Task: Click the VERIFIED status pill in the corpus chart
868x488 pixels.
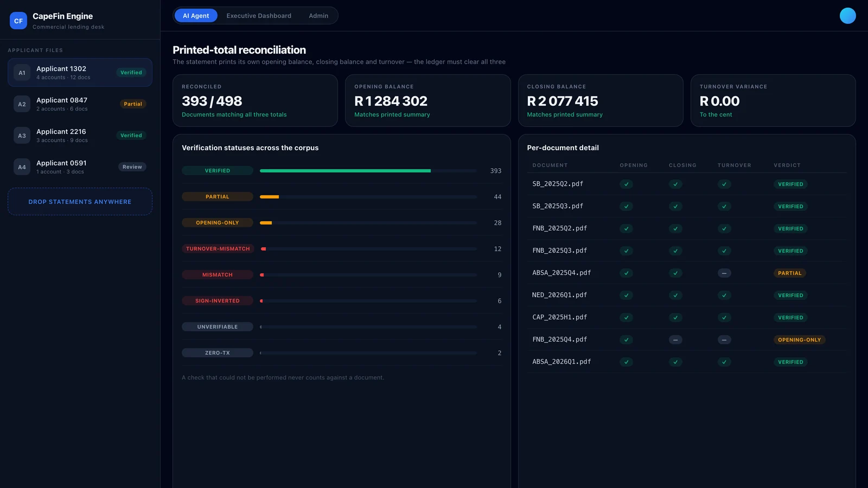Action: 218,171
